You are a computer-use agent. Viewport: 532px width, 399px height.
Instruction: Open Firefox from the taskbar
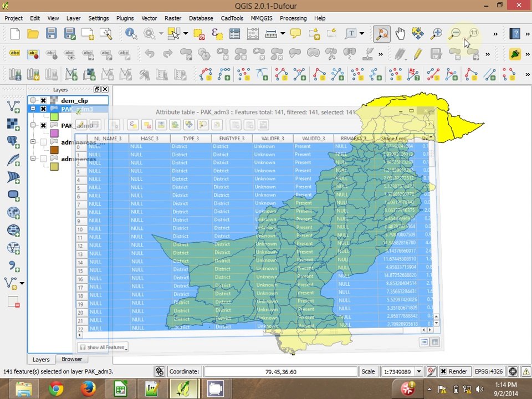coord(88,388)
